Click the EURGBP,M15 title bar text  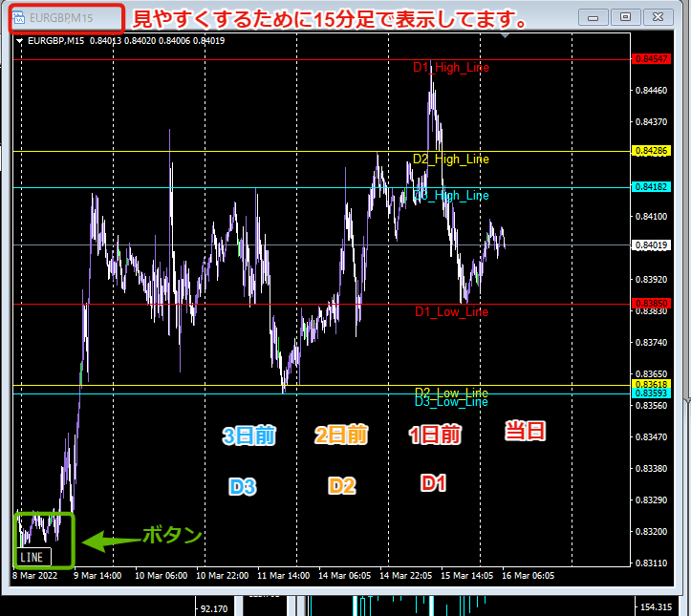pos(61,18)
